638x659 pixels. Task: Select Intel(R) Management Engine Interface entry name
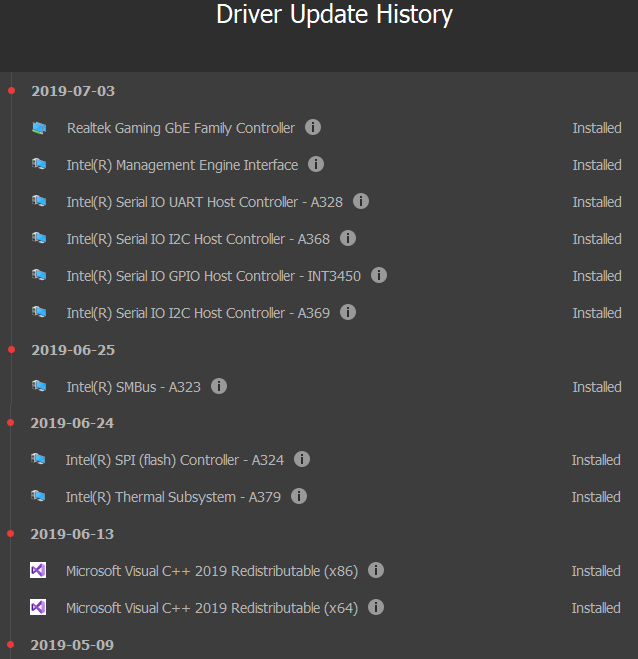[x=182, y=165]
